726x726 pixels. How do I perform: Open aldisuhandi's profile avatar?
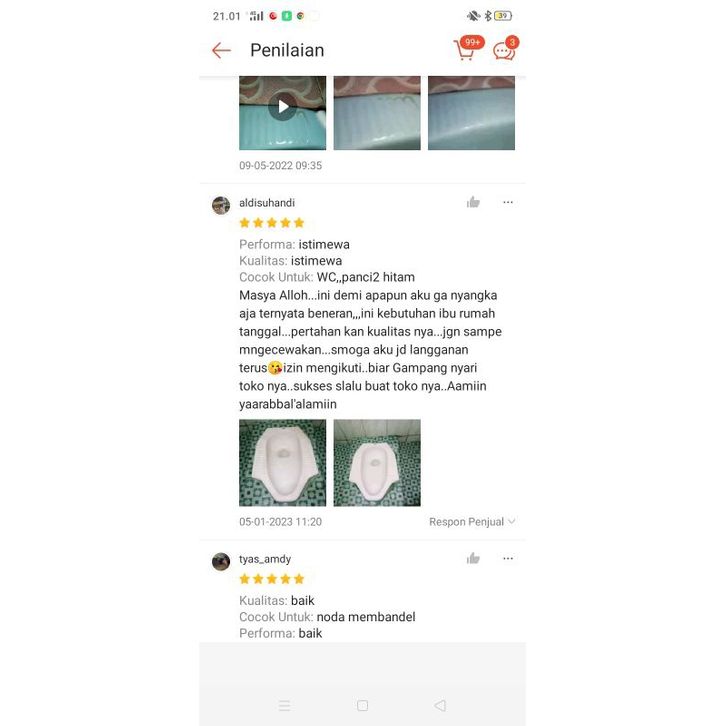pos(221,205)
